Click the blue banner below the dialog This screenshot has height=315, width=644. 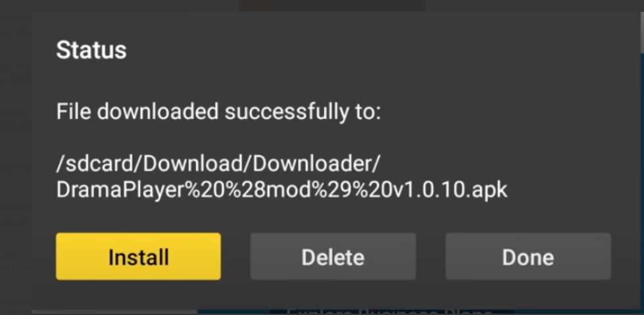pyautogui.click(x=420, y=312)
